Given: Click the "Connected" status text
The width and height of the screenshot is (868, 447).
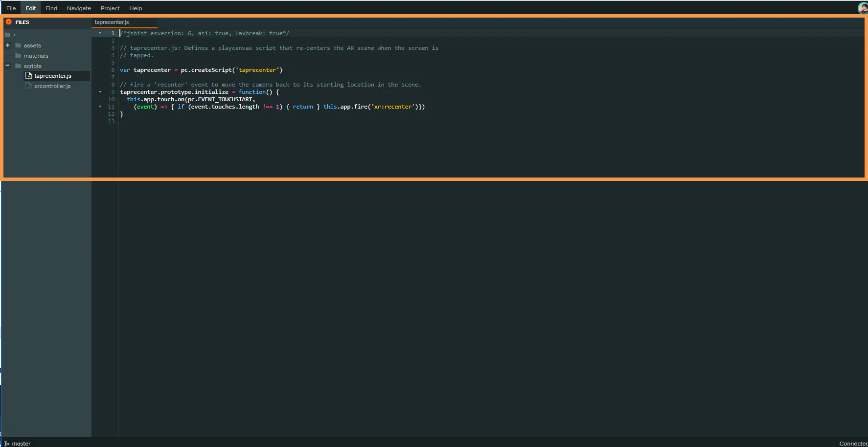Looking at the screenshot, I should pyautogui.click(x=853, y=444).
